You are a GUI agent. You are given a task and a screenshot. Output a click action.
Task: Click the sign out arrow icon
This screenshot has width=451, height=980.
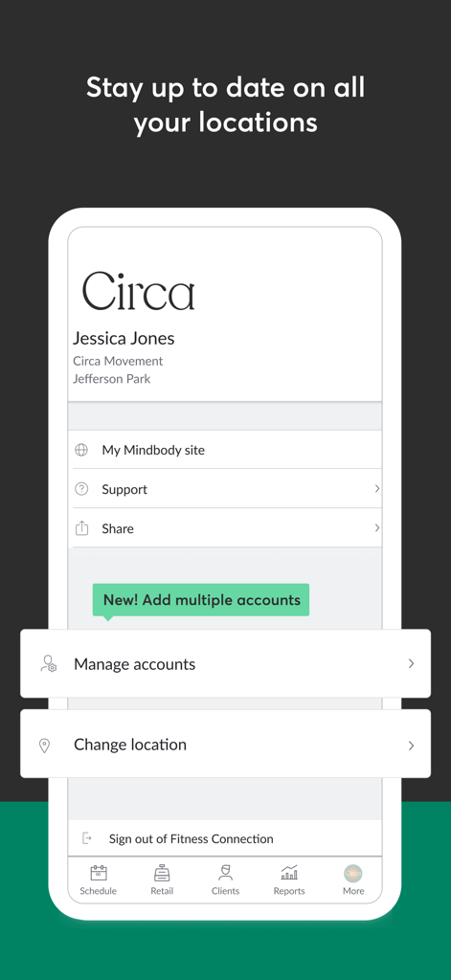click(87, 838)
